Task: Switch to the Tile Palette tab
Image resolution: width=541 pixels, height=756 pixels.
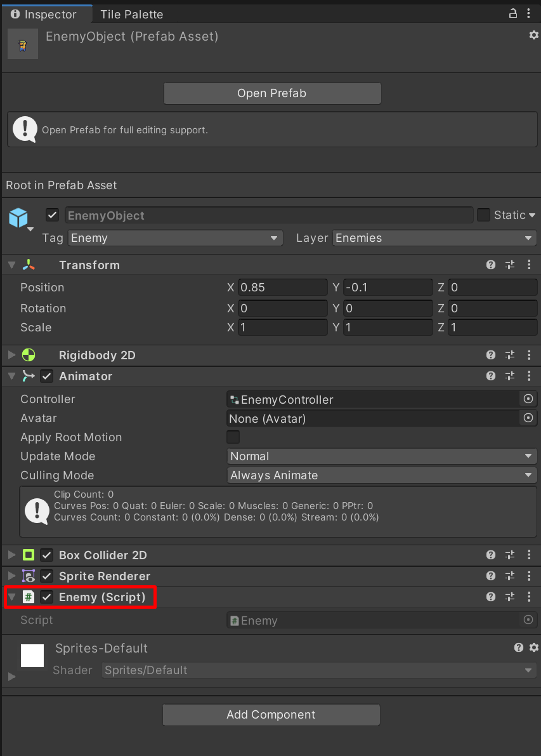Action: pos(131,15)
